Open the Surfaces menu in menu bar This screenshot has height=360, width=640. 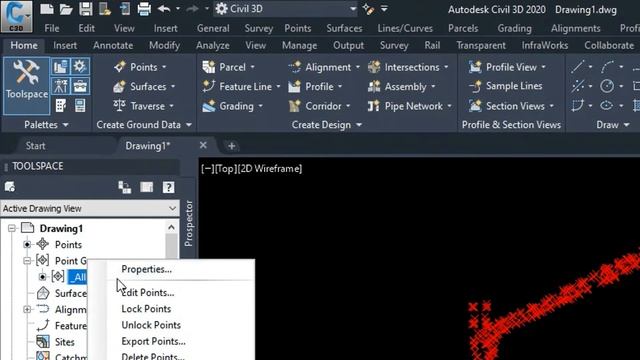[x=344, y=28]
